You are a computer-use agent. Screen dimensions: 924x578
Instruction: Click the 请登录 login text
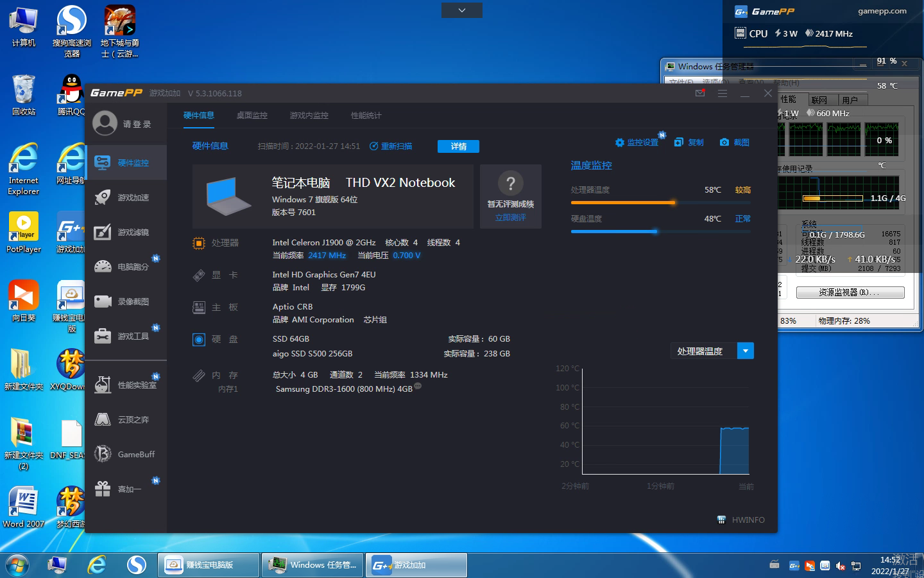137,124
